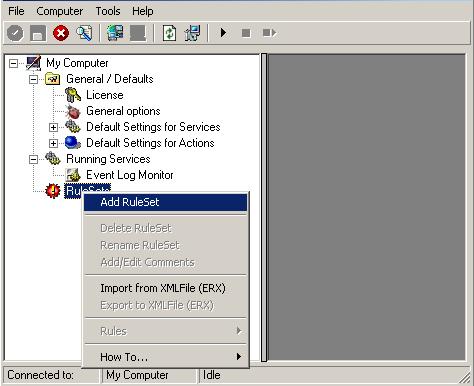Select General options tree item
474x386 pixels.
[x=123, y=111]
